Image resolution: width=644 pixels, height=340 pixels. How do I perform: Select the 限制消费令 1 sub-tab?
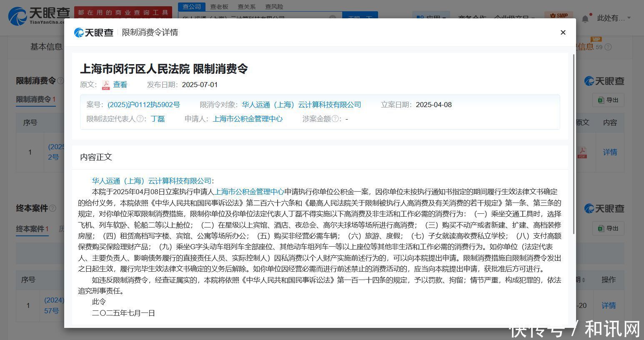click(x=36, y=99)
